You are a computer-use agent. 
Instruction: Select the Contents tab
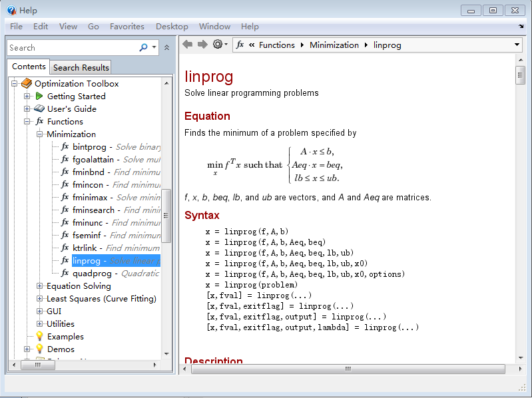(29, 67)
